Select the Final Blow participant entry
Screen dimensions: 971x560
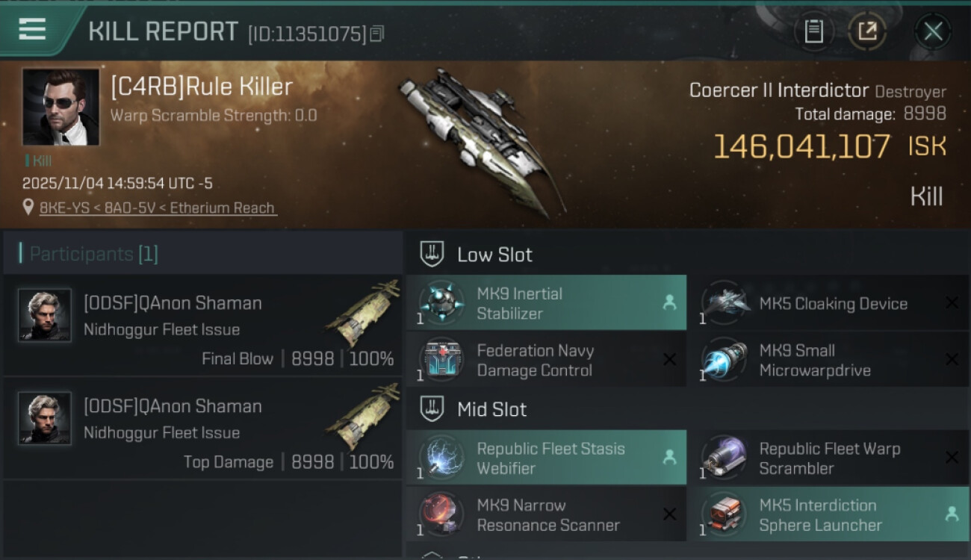pos(203,326)
